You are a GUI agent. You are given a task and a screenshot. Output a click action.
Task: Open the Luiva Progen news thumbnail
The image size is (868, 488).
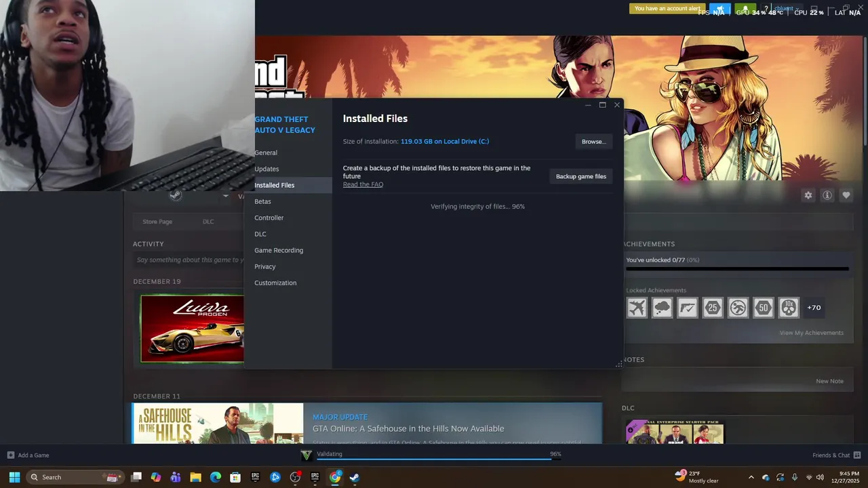tap(192, 328)
